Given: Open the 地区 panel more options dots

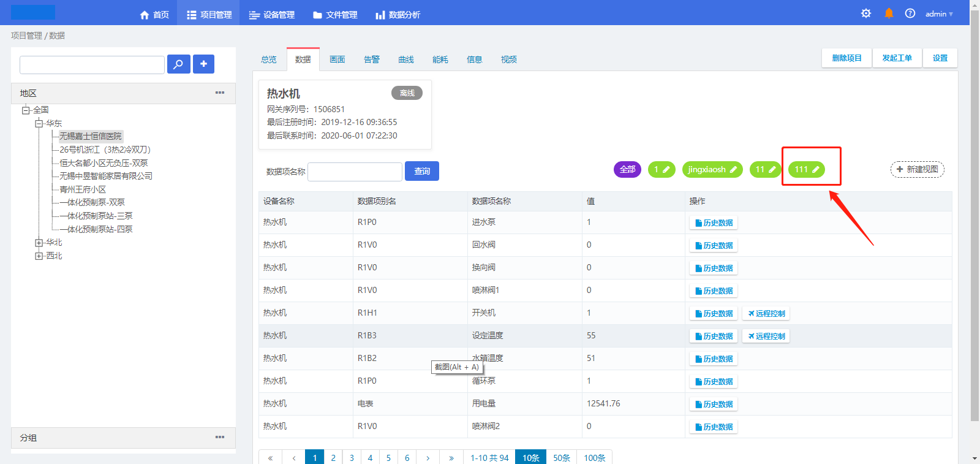Looking at the screenshot, I should tap(220, 93).
